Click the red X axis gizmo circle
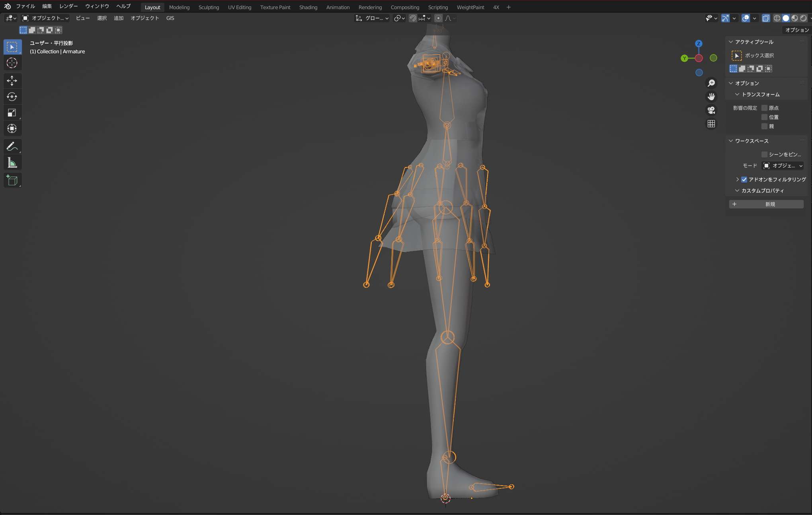Screen dimensions: 812x515 (x=699, y=58)
